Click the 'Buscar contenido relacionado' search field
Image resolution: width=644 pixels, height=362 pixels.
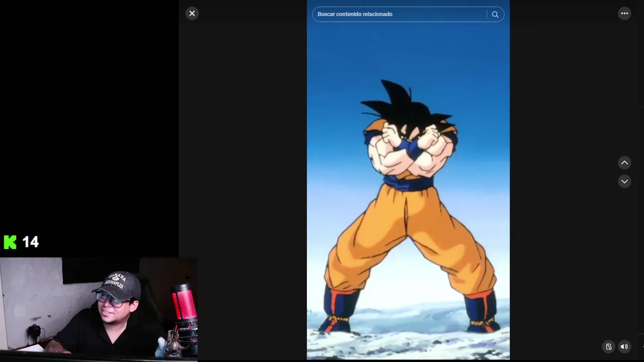tap(399, 14)
